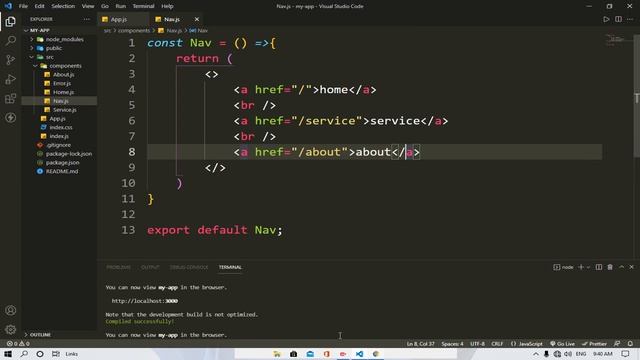Split the editor to the right
Viewport: 640px width, 360px height.
pos(618,19)
